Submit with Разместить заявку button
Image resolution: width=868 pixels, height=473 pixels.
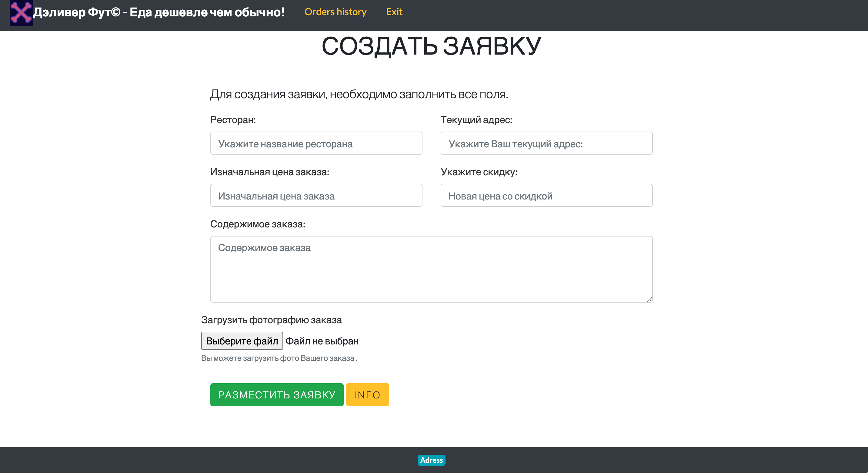277,395
